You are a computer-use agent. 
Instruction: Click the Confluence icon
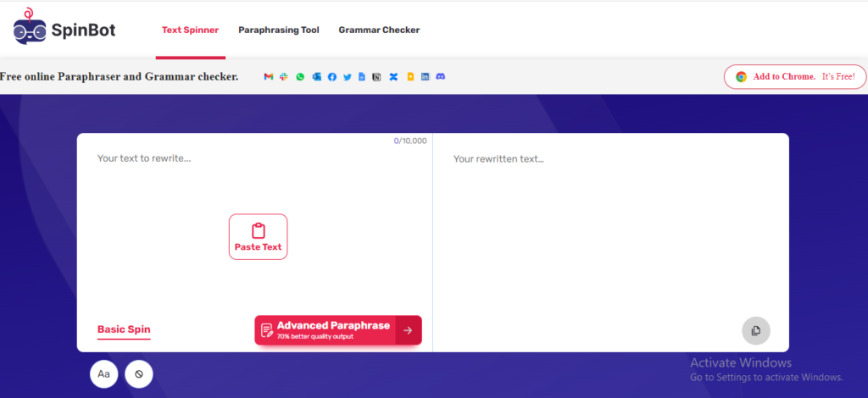393,77
